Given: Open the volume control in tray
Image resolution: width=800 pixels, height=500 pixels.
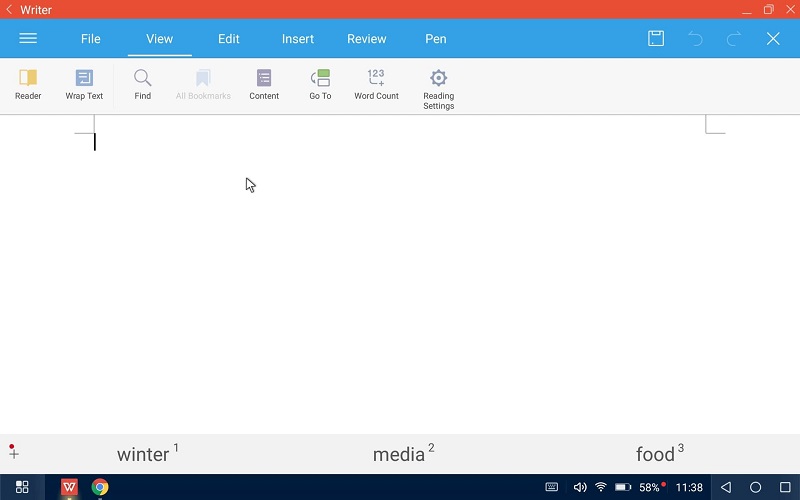Looking at the screenshot, I should pyautogui.click(x=580, y=487).
